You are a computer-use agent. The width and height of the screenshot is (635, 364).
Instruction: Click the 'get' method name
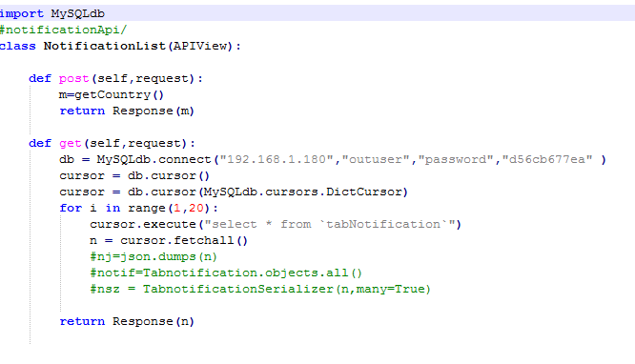[70, 143]
